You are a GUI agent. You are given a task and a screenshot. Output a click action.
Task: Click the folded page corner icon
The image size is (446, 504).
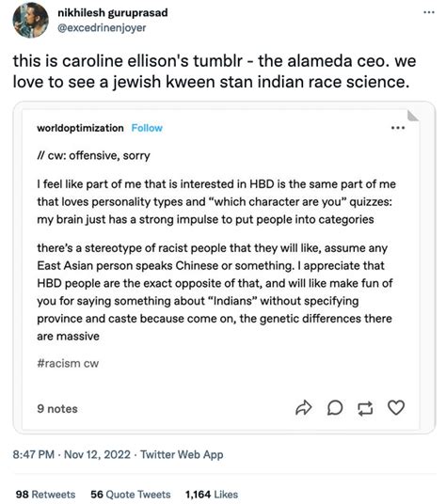pyautogui.click(x=413, y=116)
